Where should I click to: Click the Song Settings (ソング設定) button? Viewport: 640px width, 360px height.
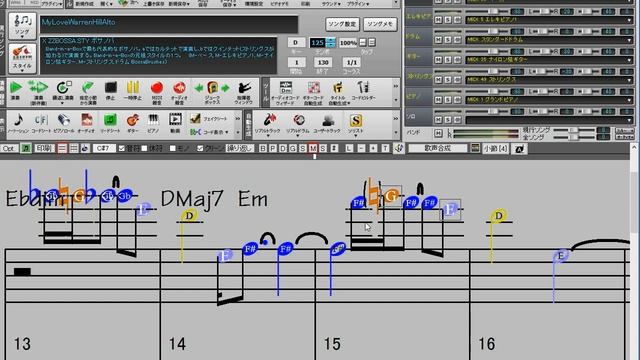coord(342,24)
